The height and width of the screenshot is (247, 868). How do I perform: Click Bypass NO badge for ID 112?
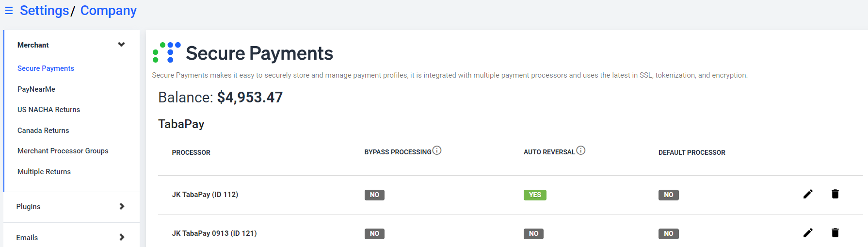[374, 195]
